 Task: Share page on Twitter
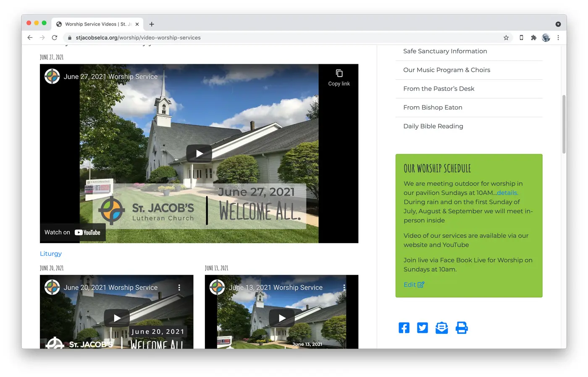coord(423,328)
